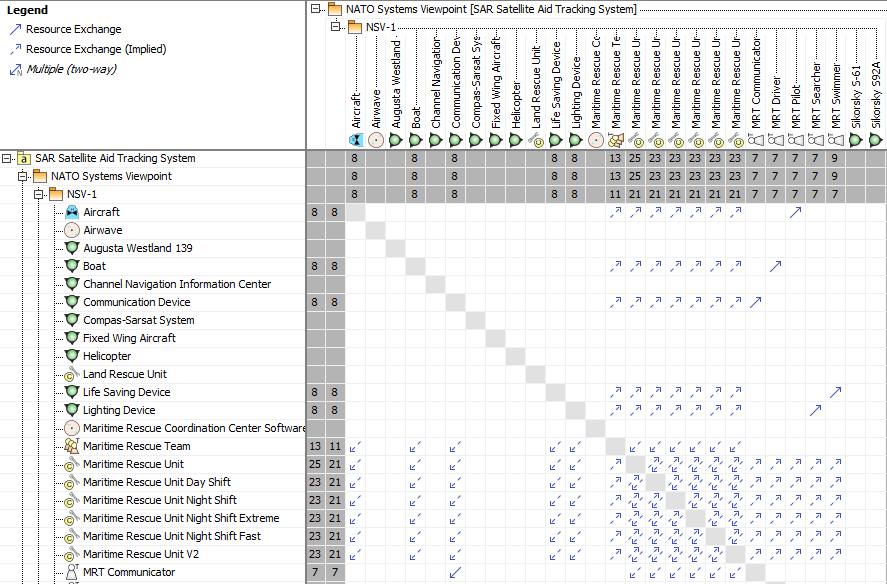Click the Maritime Rescue Team to Aircraft cell
887x584 pixels.
(355, 446)
